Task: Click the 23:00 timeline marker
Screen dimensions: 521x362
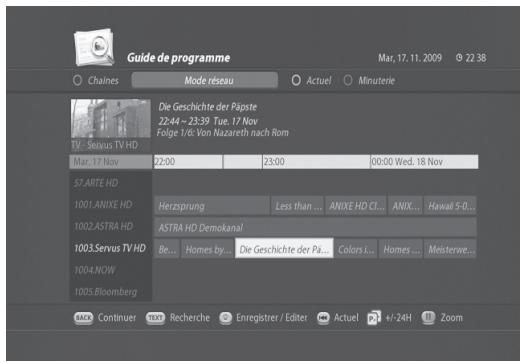Action: (274, 162)
